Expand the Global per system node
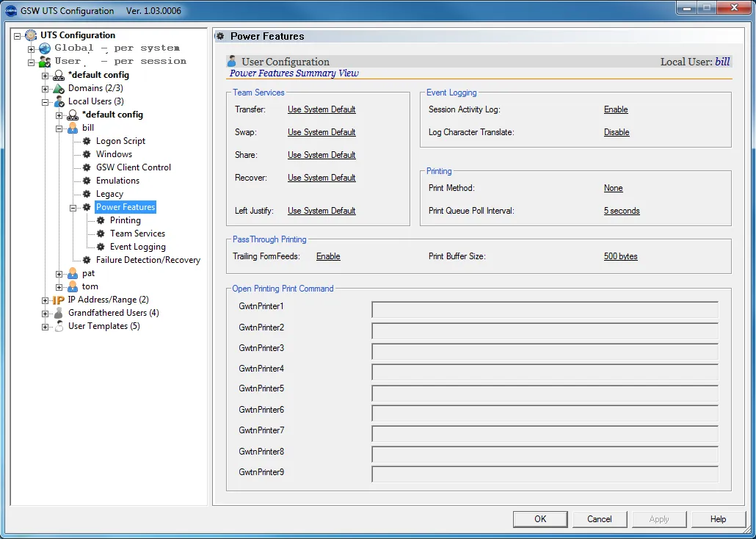This screenshot has height=539, width=756. pyautogui.click(x=32, y=48)
